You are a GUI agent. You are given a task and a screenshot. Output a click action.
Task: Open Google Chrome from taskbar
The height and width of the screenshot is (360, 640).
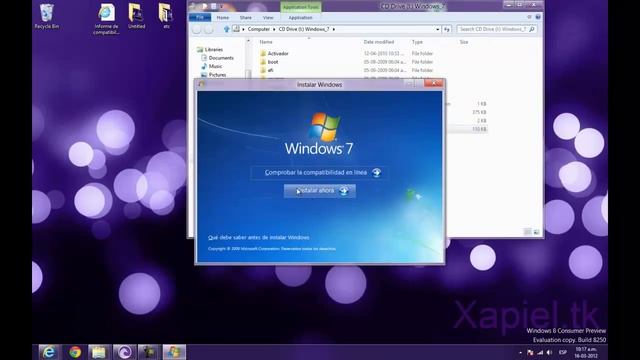tap(75, 352)
